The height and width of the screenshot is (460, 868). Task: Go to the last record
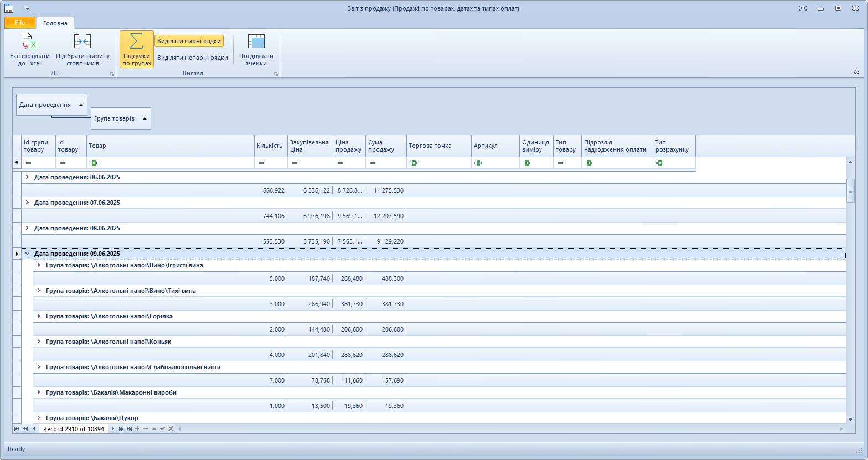[129, 429]
